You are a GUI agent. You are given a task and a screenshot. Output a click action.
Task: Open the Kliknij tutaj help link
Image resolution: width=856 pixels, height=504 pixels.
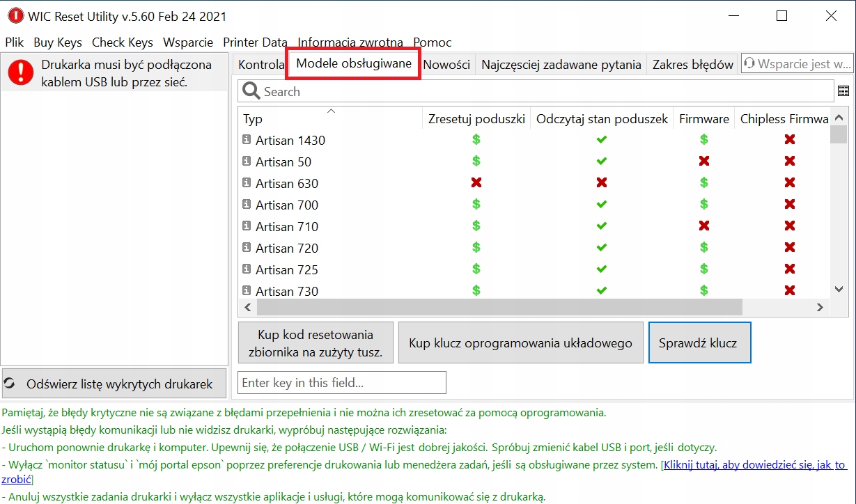pos(754,464)
